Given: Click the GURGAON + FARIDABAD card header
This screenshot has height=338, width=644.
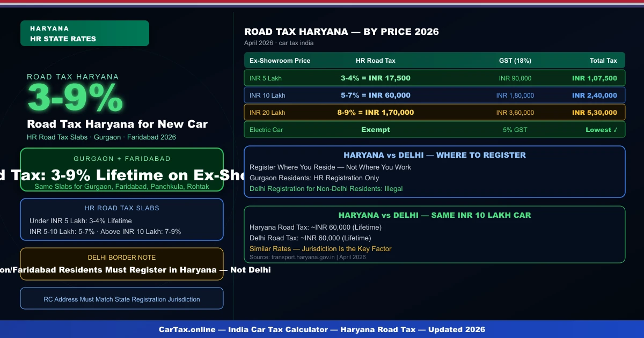Looking at the screenshot, I should 121,159.
